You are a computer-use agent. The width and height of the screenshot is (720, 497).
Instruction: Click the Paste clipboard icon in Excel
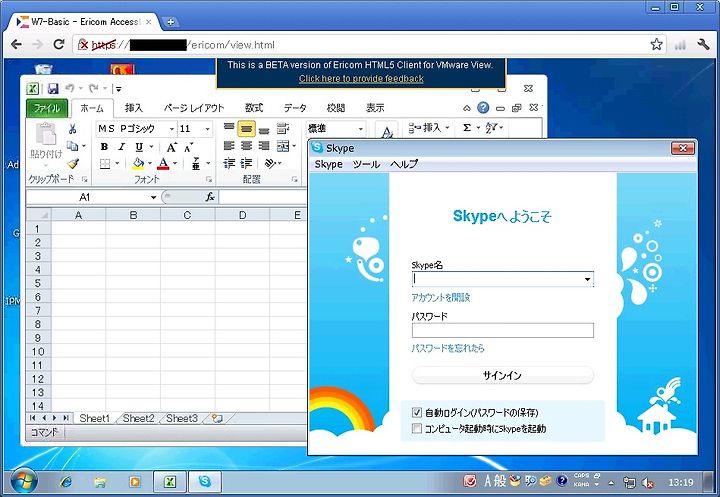coord(46,135)
